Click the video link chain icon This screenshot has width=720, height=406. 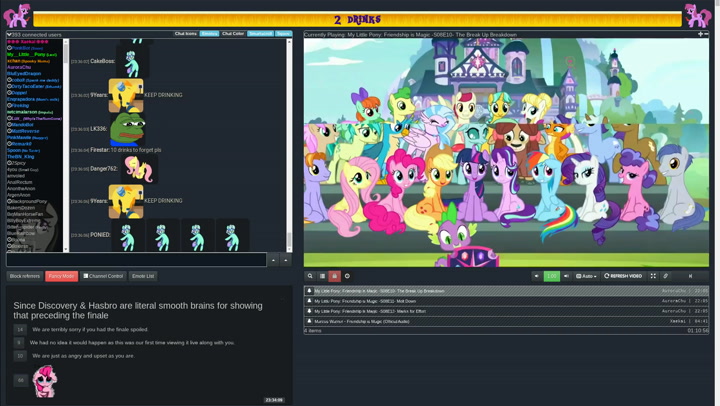pos(666,276)
